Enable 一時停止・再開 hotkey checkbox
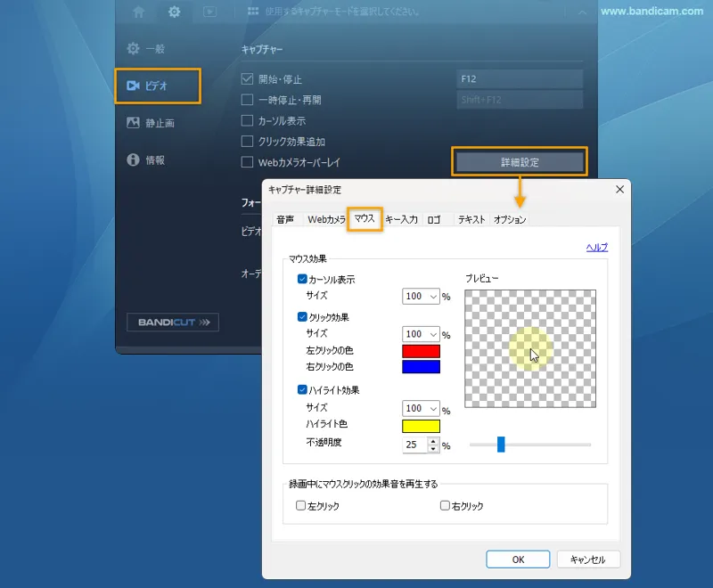713x588 pixels. [x=247, y=100]
